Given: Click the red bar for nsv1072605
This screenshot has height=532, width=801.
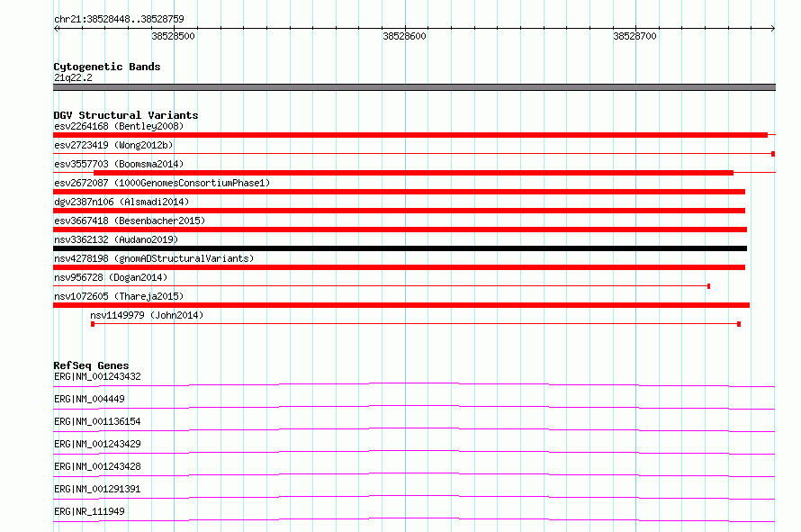Looking at the screenshot, I should [x=401, y=305].
